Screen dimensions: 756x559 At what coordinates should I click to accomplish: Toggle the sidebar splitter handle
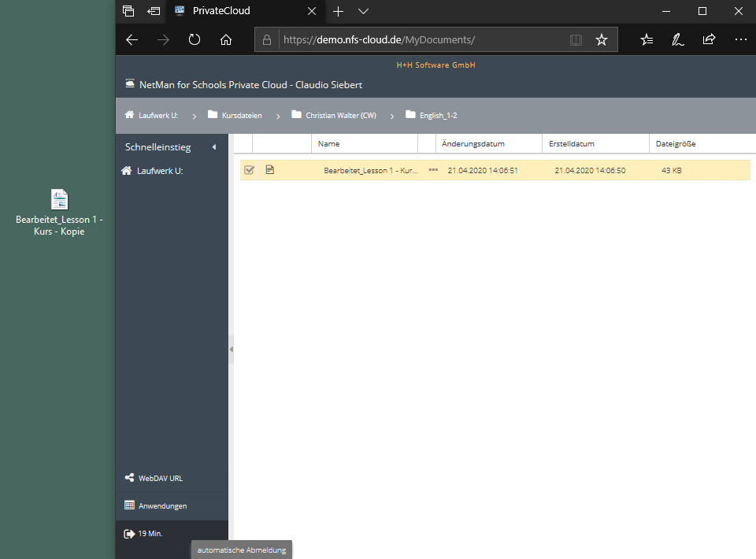231,350
